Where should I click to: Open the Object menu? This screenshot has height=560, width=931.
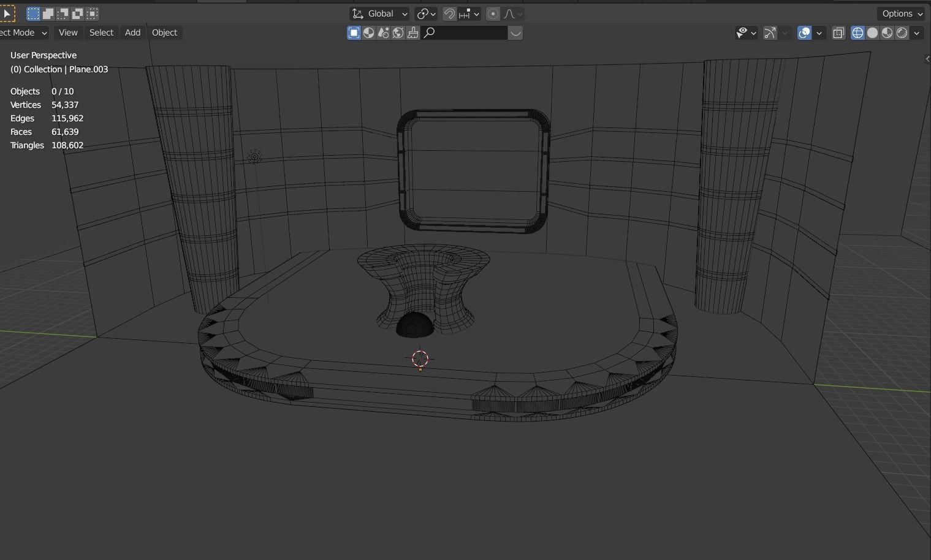(164, 32)
